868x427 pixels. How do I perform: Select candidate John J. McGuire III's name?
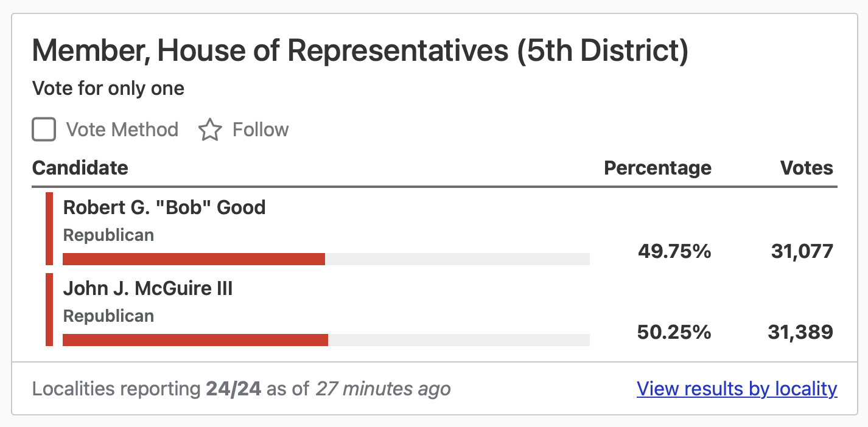pos(148,288)
